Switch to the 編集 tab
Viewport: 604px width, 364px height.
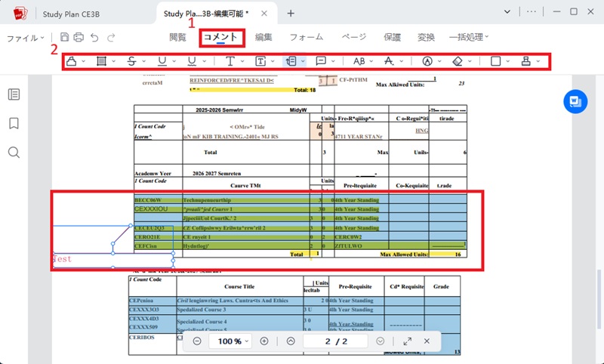pyautogui.click(x=263, y=37)
